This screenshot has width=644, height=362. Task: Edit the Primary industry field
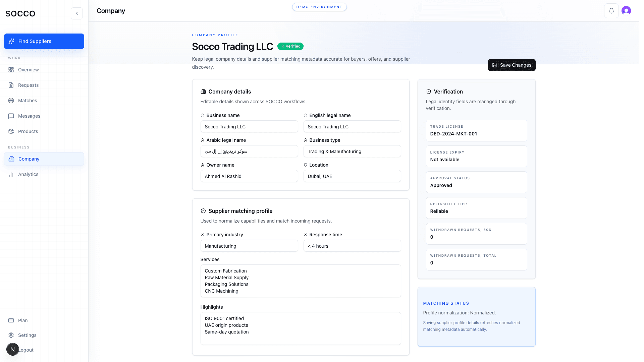tap(249, 246)
